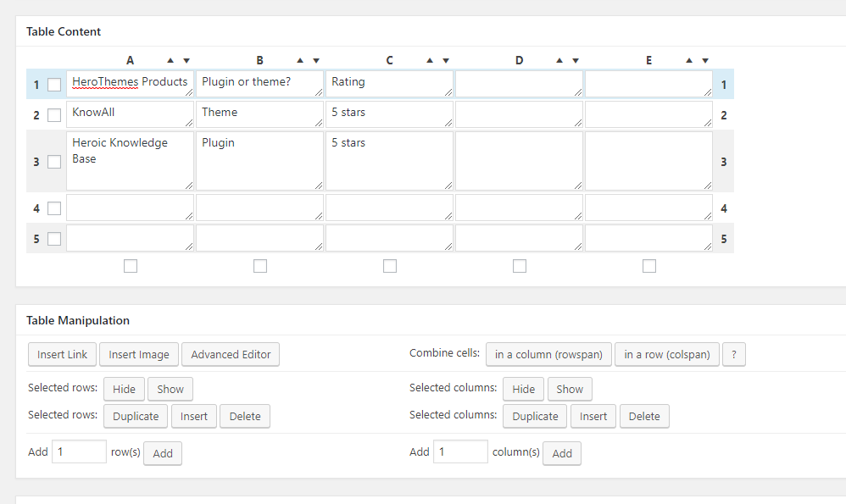
Task: Show the selected rows
Action: [x=170, y=389]
